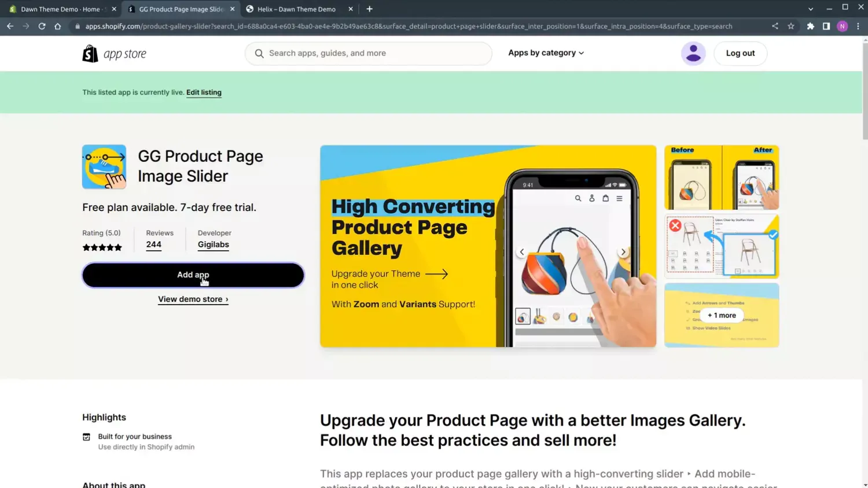Click the Add app button
Screen dimensions: 868x488
coord(193,275)
